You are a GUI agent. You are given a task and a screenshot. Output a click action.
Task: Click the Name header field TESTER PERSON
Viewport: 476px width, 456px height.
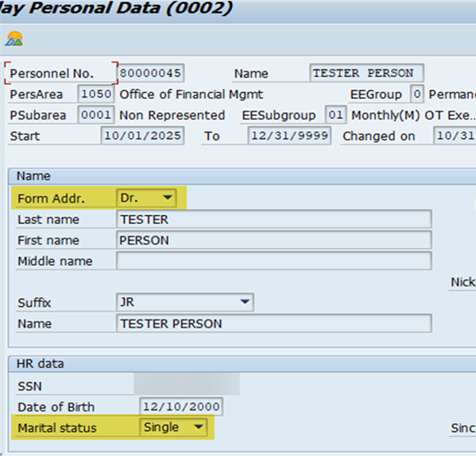coord(366,73)
